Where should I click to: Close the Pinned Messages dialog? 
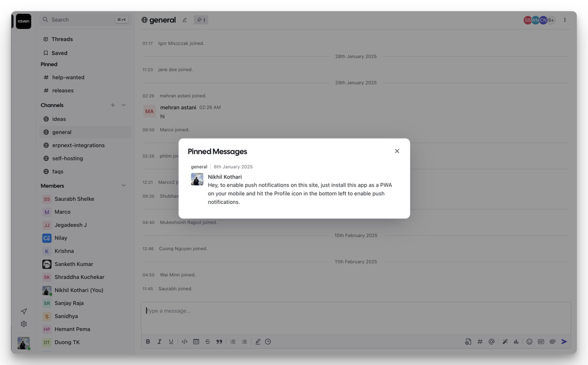(x=397, y=151)
